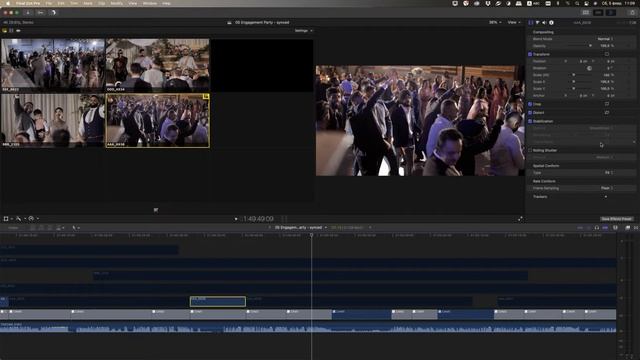
Task: Open the viewer View options dropdown
Action: (514, 22)
